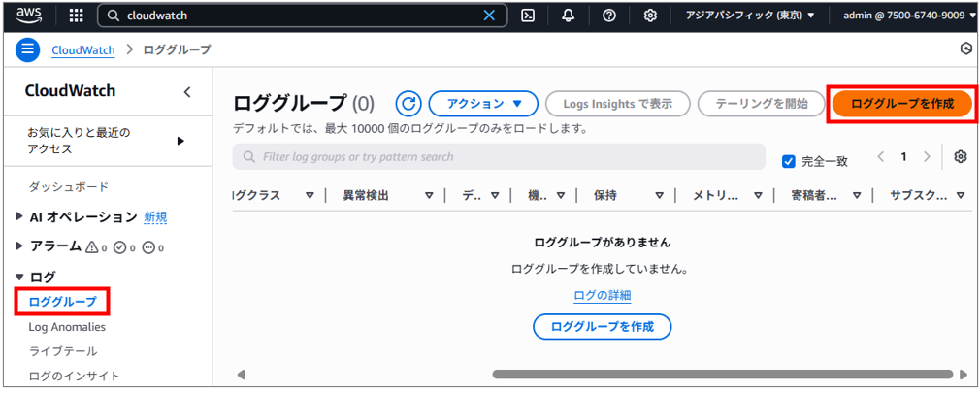Click the CloudWatch breadcrumb link
The height and width of the screenshot is (393, 980).
coord(83,50)
